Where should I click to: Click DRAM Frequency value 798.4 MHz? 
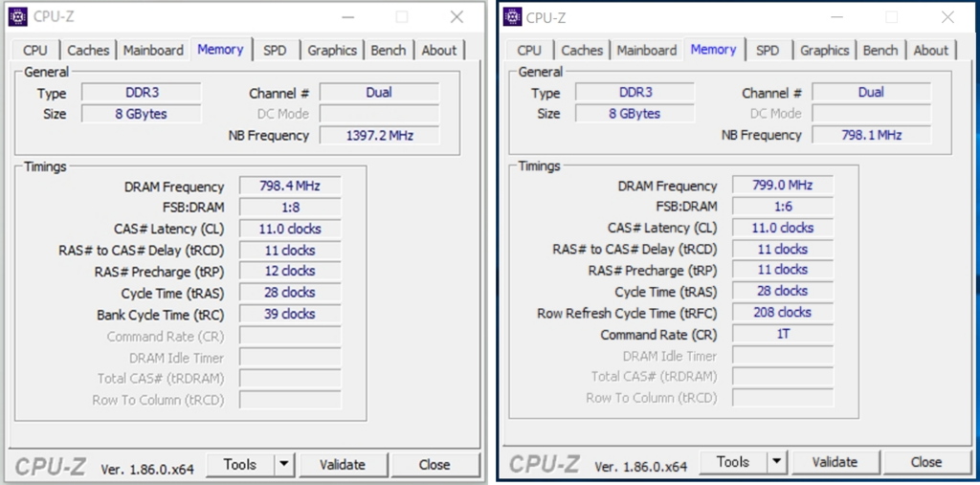[x=290, y=187]
